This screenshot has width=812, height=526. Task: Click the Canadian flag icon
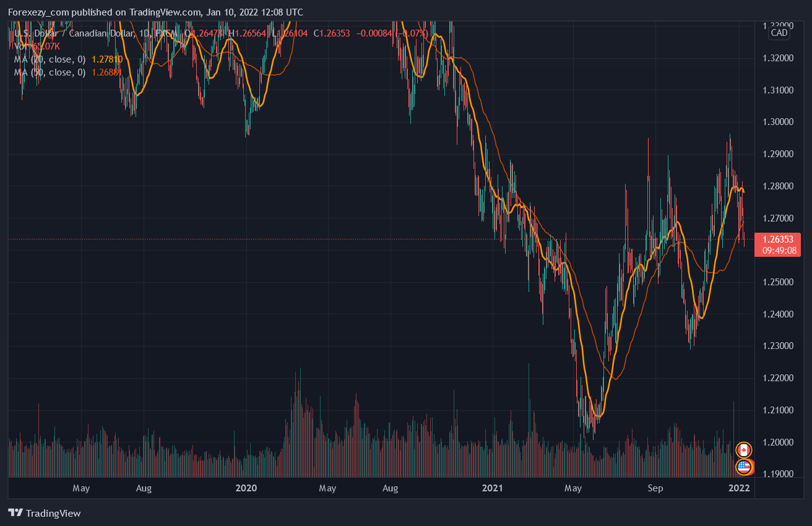(x=743, y=450)
